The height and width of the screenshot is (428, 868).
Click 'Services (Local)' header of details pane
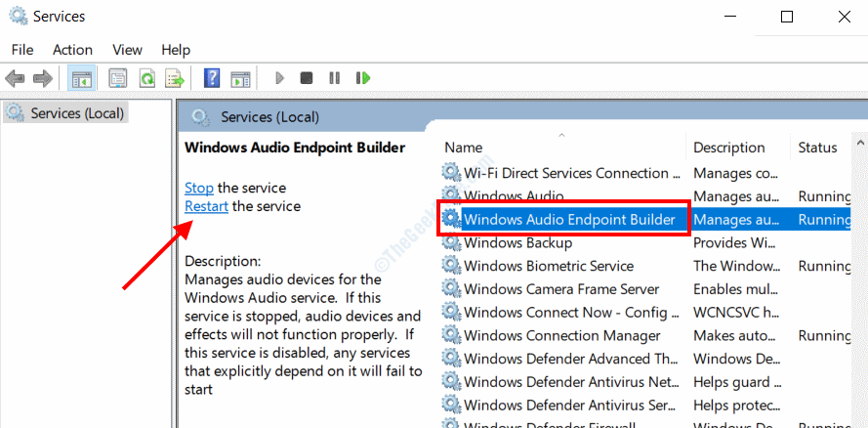click(269, 117)
